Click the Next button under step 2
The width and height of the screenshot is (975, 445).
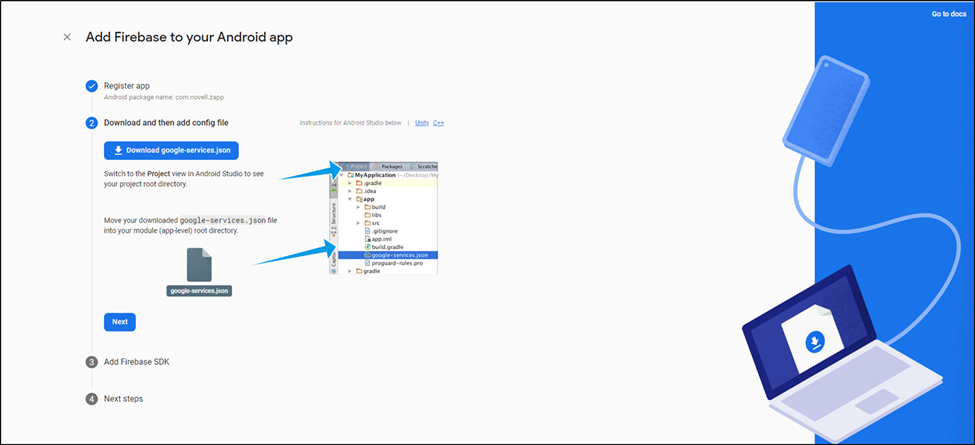pos(119,322)
